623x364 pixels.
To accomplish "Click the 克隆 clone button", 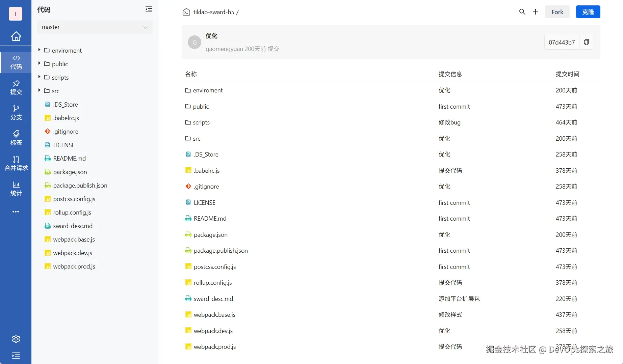I will 588,12.
